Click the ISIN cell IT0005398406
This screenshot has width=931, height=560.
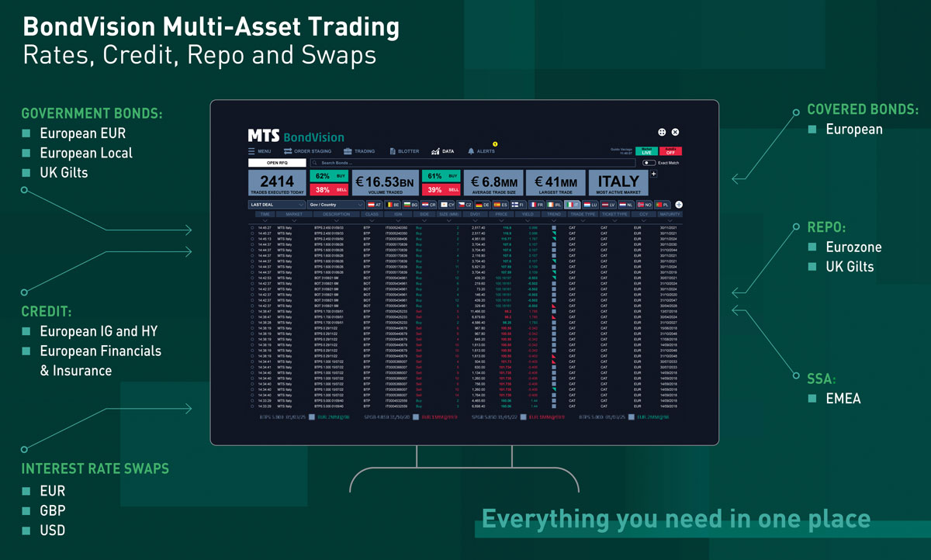pyautogui.click(x=396, y=238)
